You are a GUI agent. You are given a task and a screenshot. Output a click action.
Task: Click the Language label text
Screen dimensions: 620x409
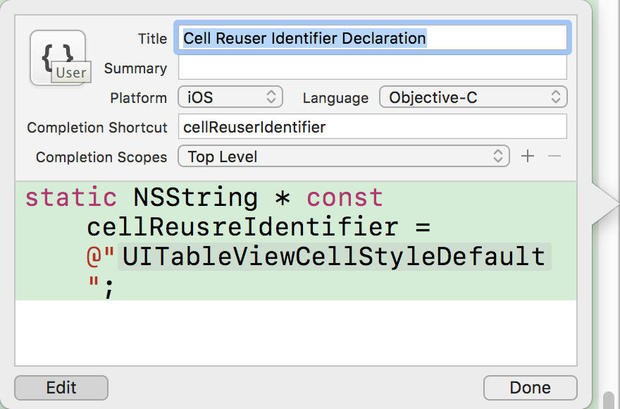coord(336,98)
